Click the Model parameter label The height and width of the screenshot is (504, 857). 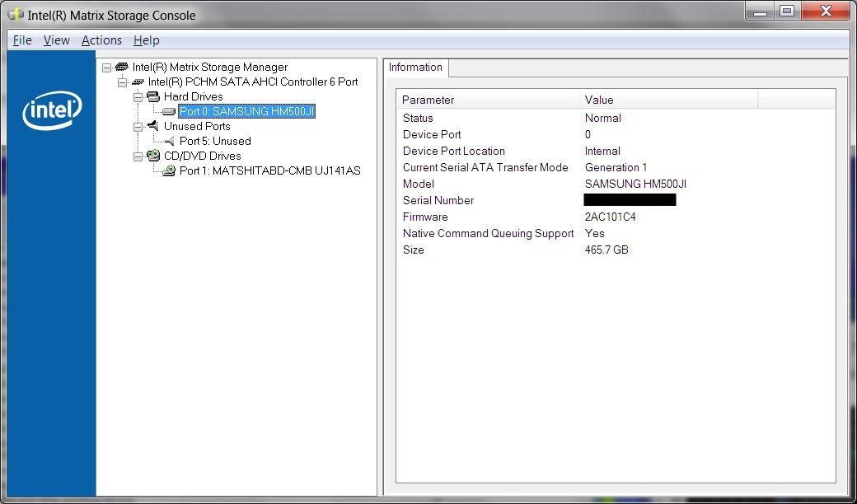click(x=418, y=184)
